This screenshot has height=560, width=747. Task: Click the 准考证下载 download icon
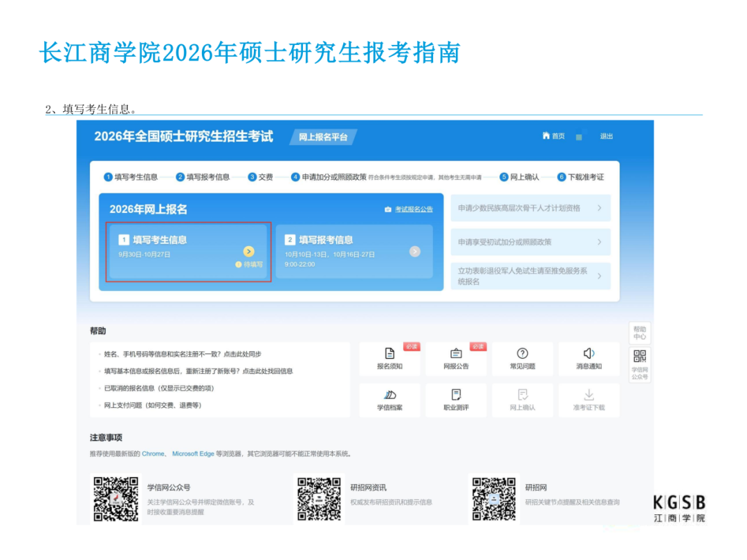(x=589, y=395)
